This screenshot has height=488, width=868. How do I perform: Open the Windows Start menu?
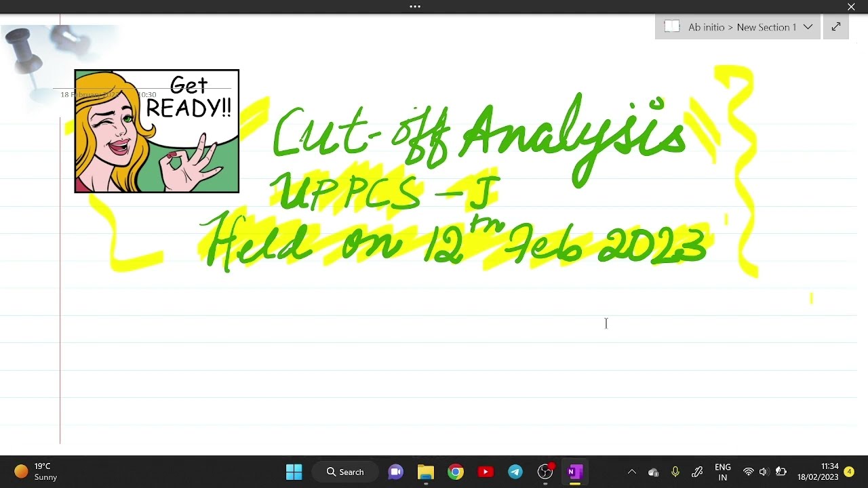[294, 472]
